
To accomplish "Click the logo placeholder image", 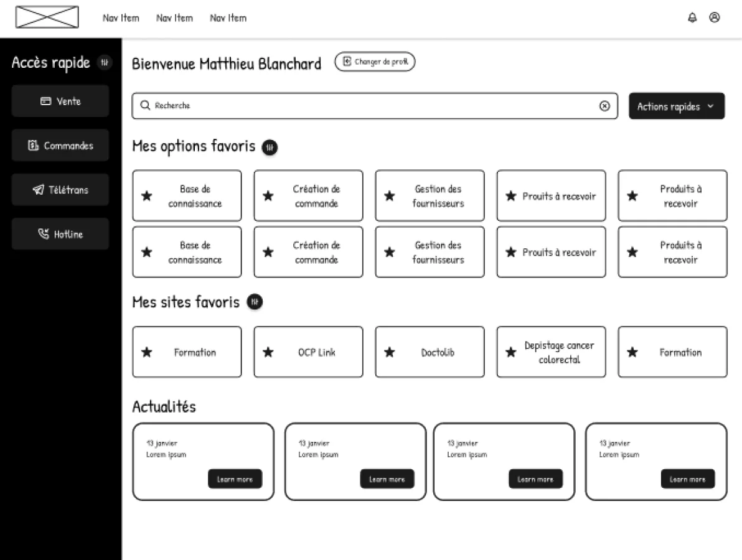I will point(47,17).
